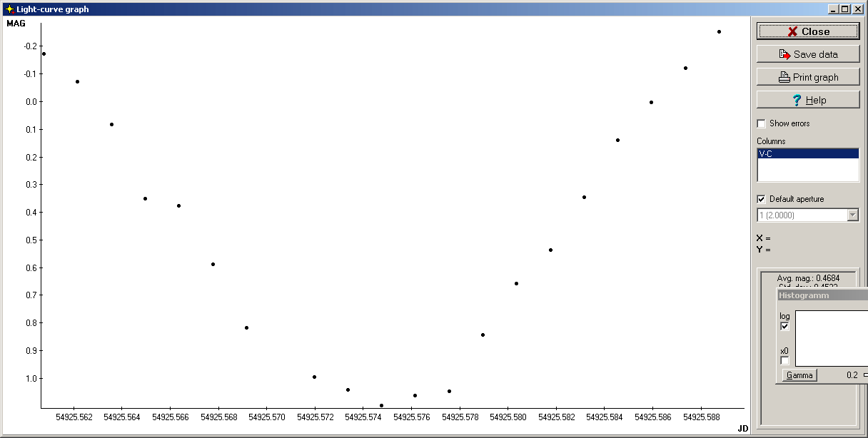
Task: Select the lowest data point on the curve
Action: coord(381,405)
